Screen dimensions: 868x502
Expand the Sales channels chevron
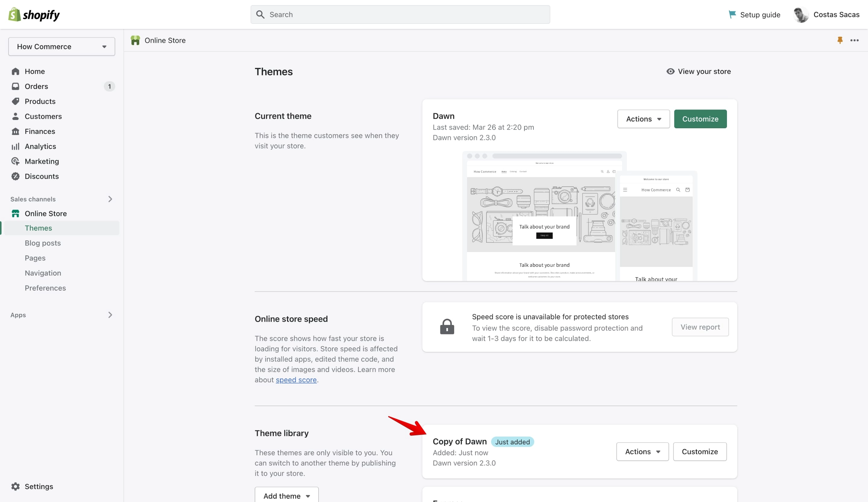click(x=110, y=199)
